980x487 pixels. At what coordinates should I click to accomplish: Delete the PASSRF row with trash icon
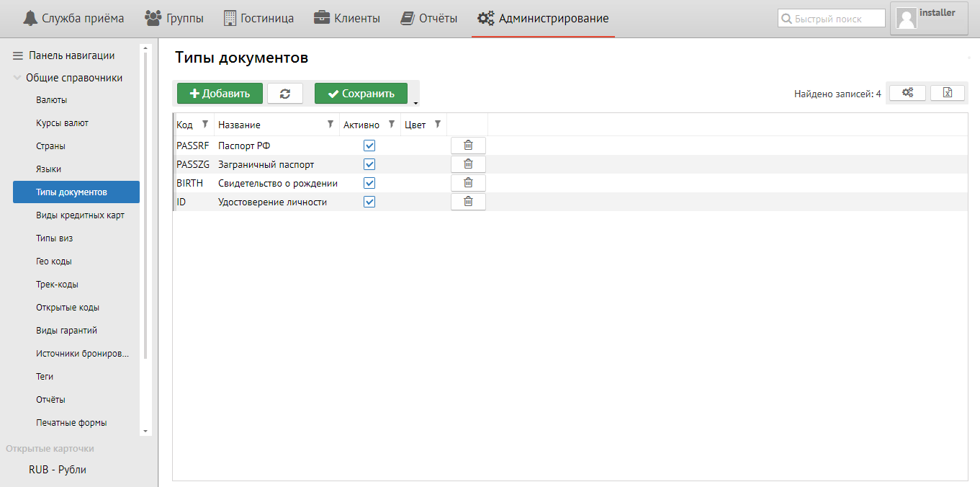point(468,146)
